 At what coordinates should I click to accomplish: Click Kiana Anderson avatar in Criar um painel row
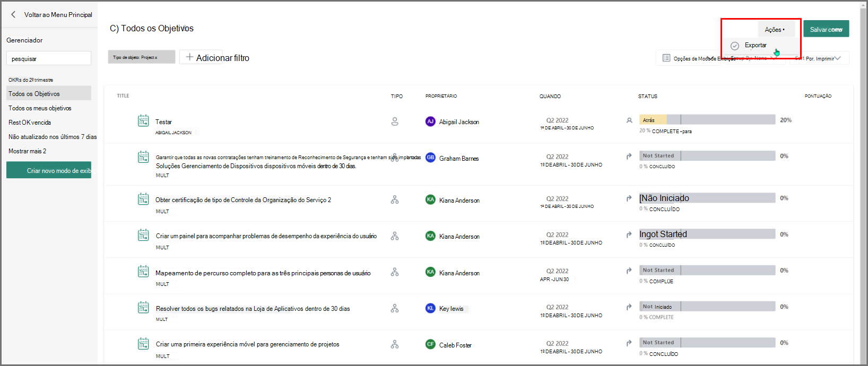tap(430, 236)
